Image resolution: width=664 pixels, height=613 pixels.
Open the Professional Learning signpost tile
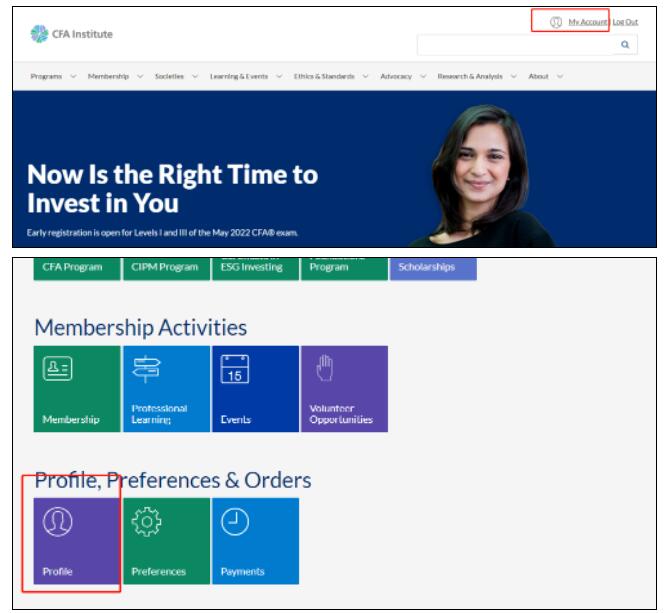point(166,389)
